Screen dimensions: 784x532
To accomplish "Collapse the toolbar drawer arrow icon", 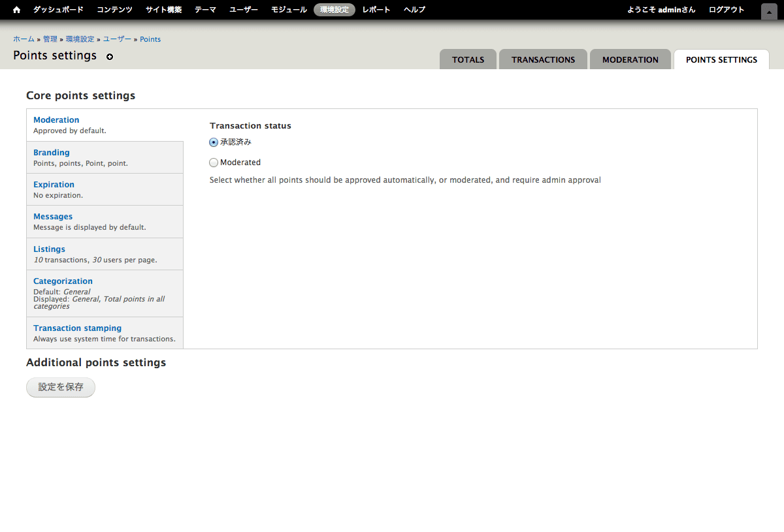I will (x=769, y=11).
